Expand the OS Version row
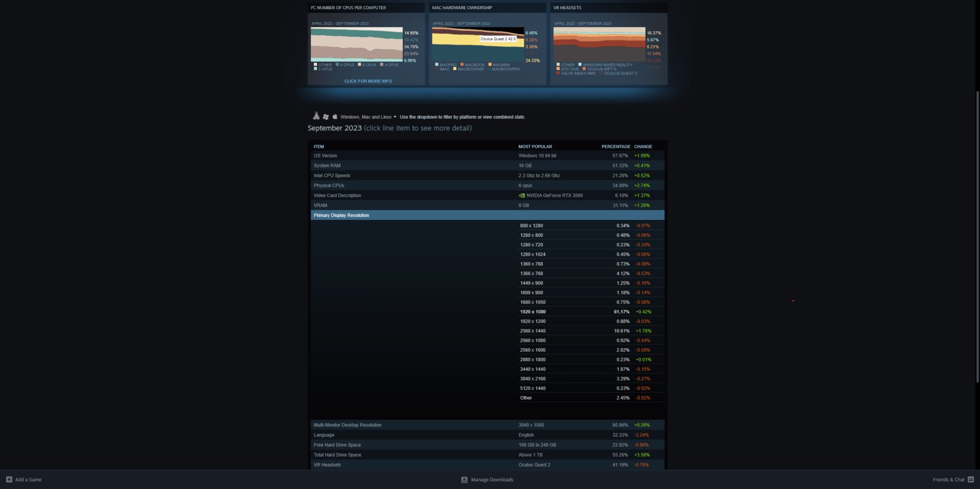 488,156
